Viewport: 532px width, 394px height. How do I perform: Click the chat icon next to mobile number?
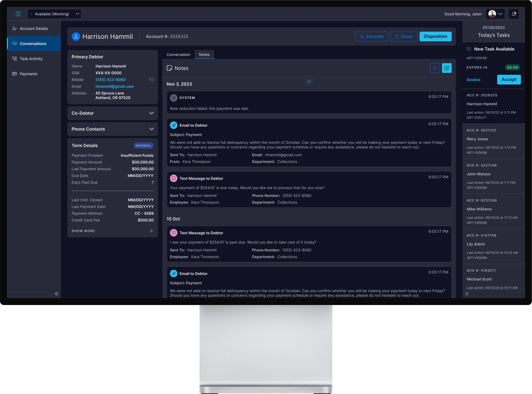(x=151, y=80)
